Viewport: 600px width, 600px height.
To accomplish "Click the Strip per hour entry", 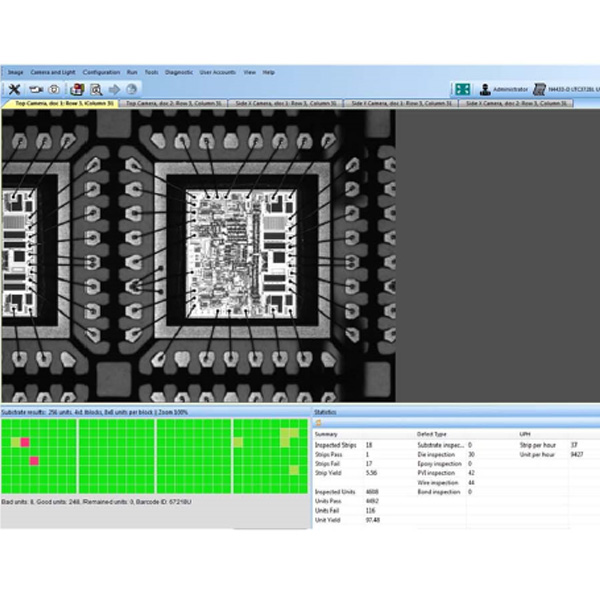I will pos(549,445).
